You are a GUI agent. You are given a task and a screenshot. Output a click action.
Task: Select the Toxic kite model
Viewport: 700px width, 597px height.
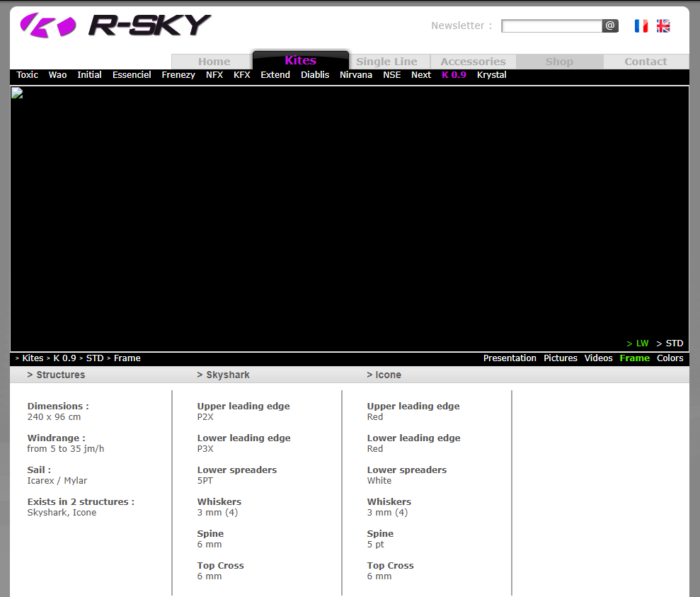pos(28,75)
